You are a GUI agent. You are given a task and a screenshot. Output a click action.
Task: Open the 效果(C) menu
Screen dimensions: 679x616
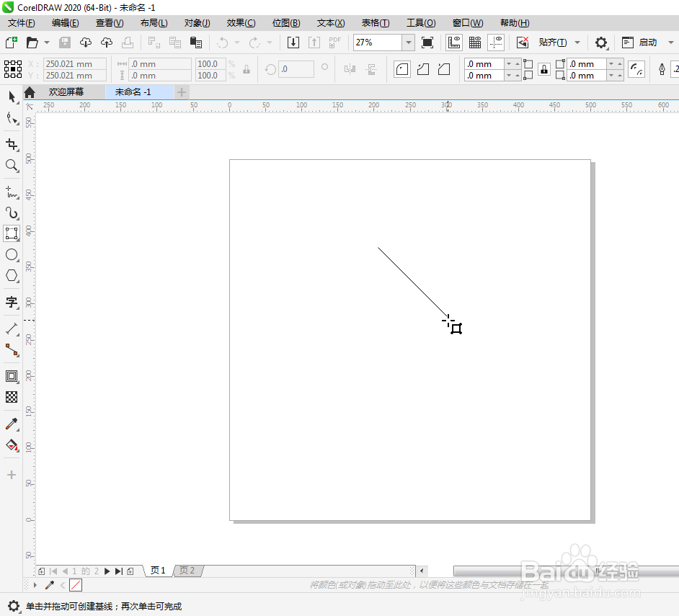241,23
